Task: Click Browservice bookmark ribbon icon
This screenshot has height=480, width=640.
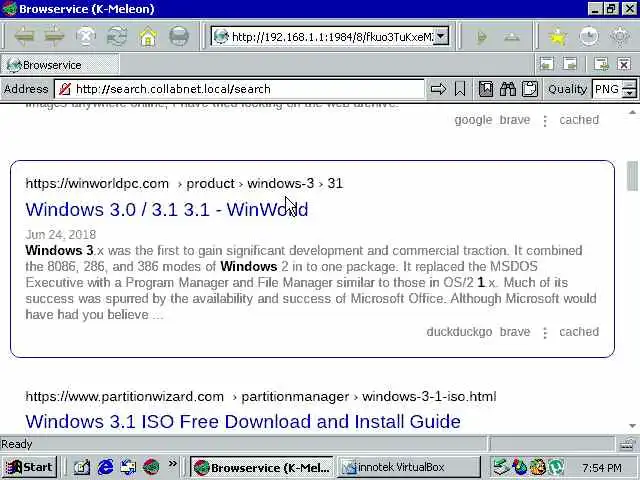Action: pos(460,89)
